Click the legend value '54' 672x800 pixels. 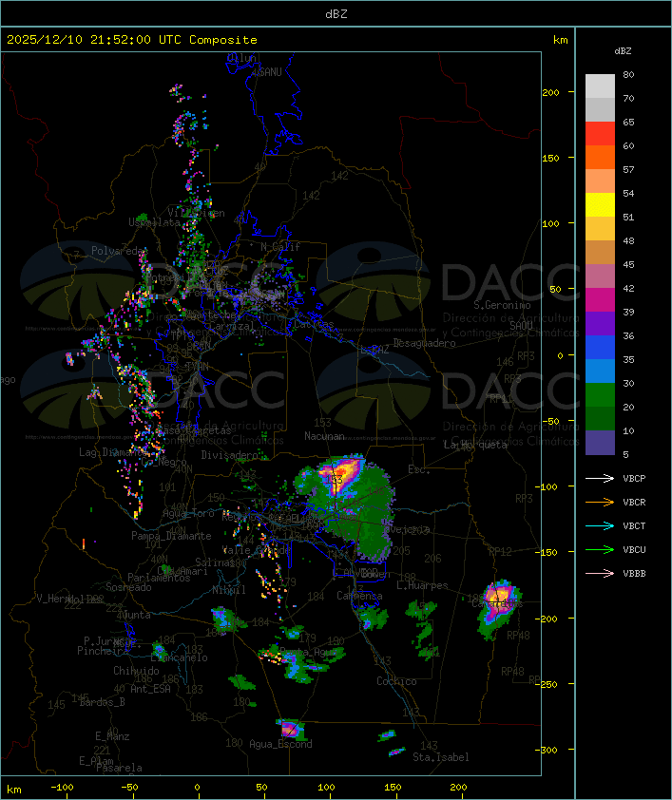628,194
